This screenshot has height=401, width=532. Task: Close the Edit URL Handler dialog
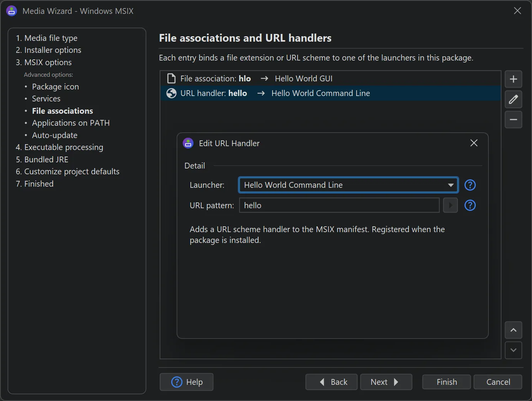(x=474, y=143)
